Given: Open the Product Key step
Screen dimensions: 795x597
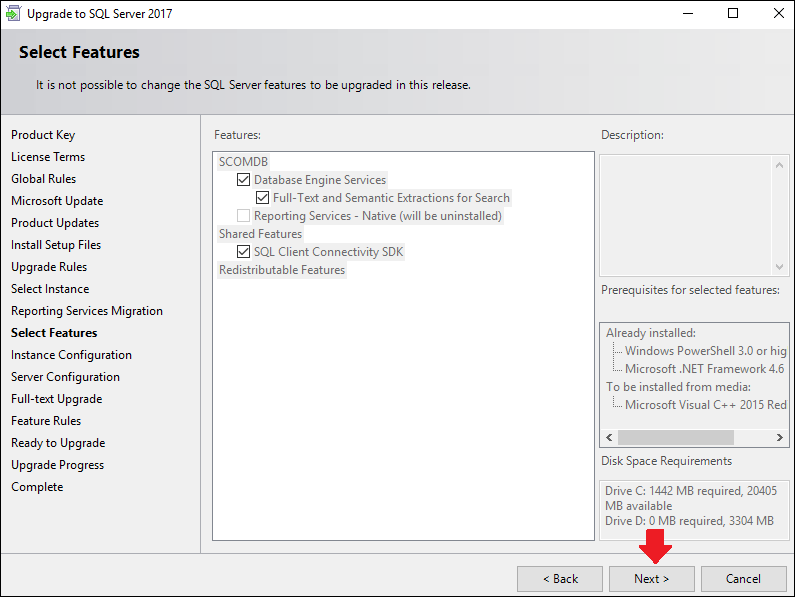Looking at the screenshot, I should click(x=43, y=135).
